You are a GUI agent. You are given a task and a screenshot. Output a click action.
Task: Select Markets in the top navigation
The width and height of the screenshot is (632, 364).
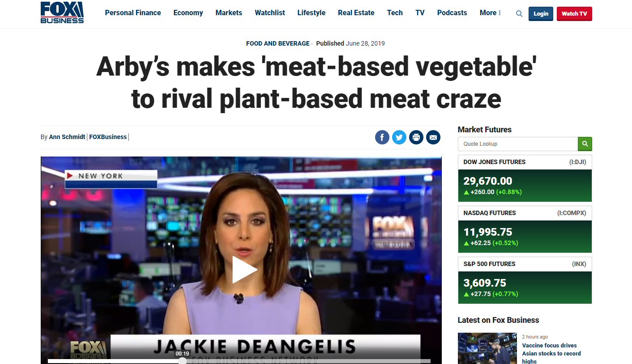(x=229, y=13)
